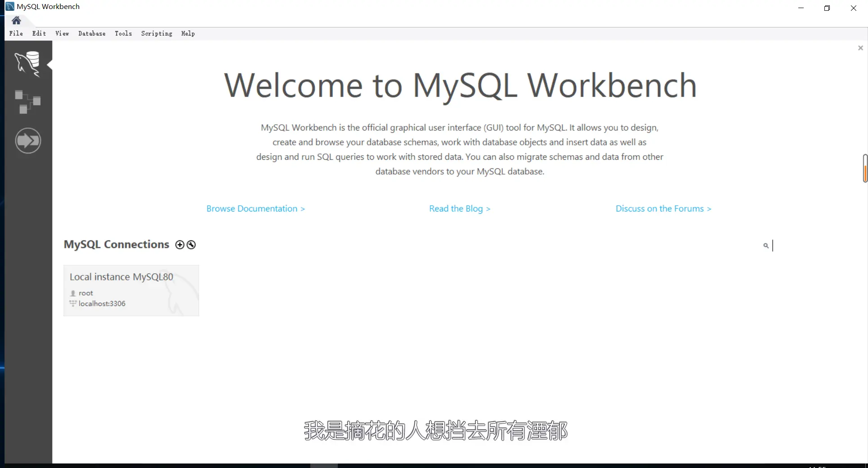Open the Help menu

tap(188, 33)
